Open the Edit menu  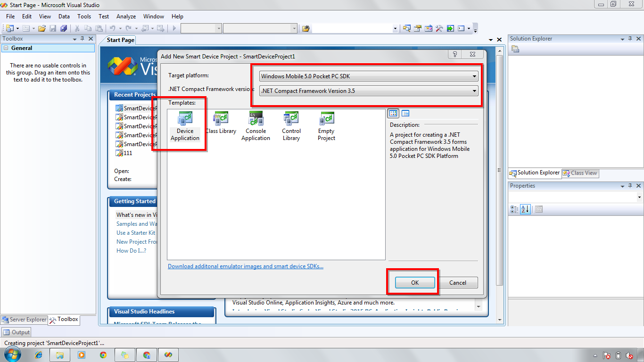27,16
